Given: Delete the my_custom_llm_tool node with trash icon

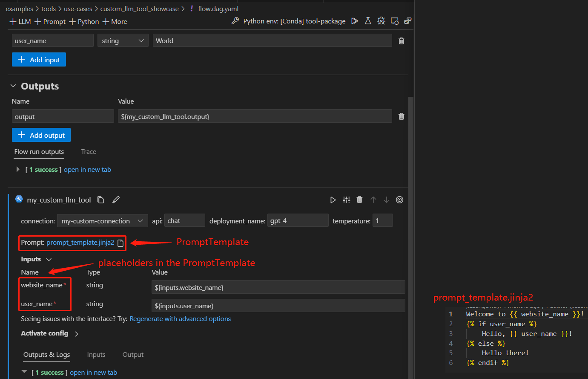Looking at the screenshot, I should [x=359, y=200].
